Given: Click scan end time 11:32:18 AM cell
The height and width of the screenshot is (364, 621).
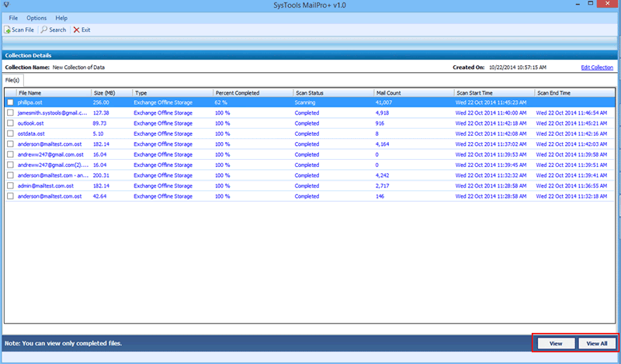Looking at the screenshot, I should [571, 196].
